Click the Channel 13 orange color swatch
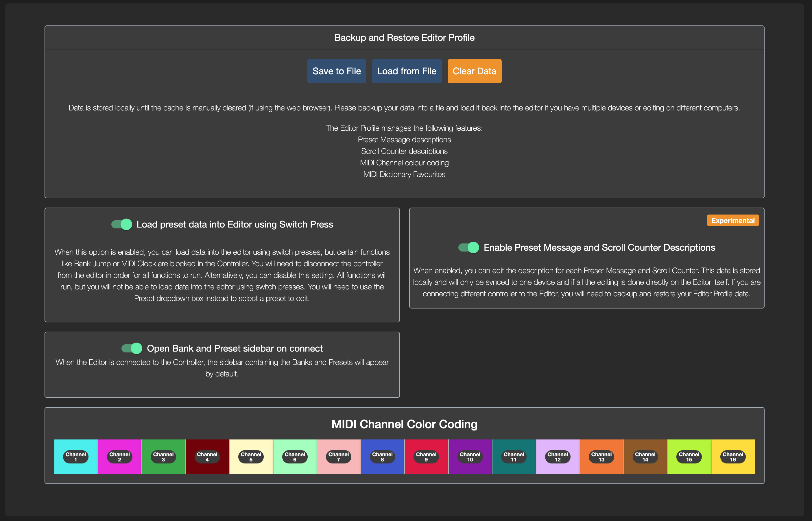The height and width of the screenshot is (521, 812). coord(601,457)
